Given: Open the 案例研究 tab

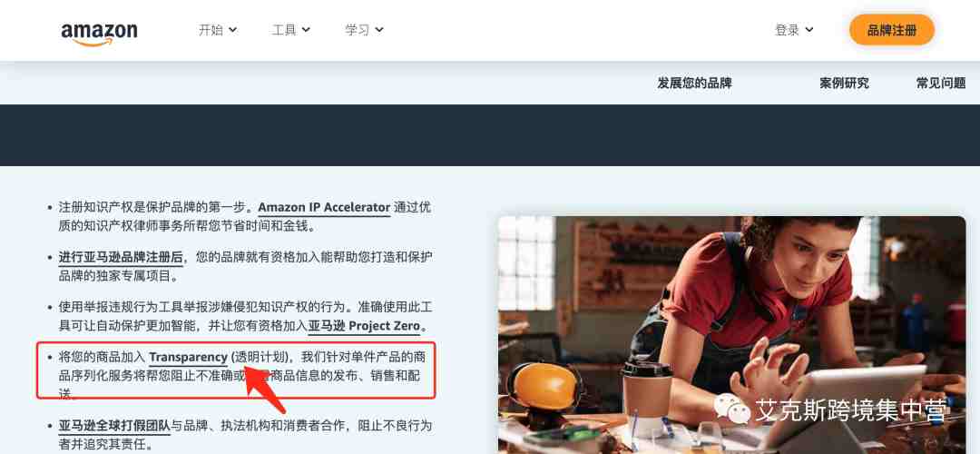Looking at the screenshot, I should 844,84.
